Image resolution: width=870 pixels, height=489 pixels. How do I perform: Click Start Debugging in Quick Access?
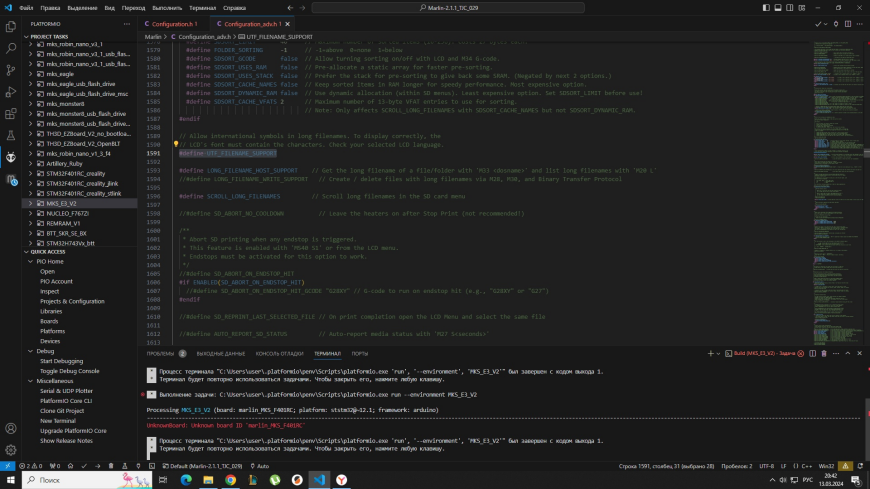(61, 361)
